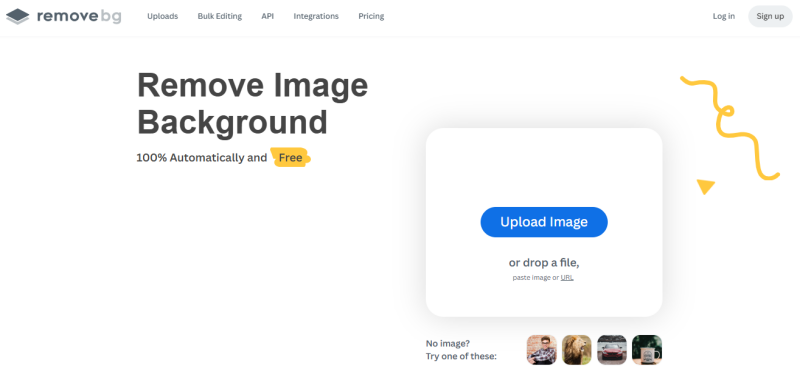Image resolution: width=800 pixels, height=369 pixels.
Task: Try the lion sample image
Action: [577, 350]
